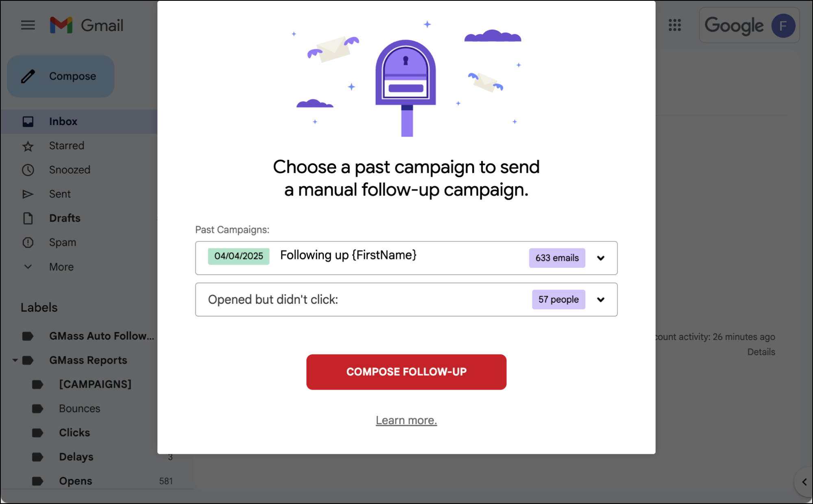Viewport: 813px width, 504px height.
Task: Open the Opens label
Action: tap(76, 481)
